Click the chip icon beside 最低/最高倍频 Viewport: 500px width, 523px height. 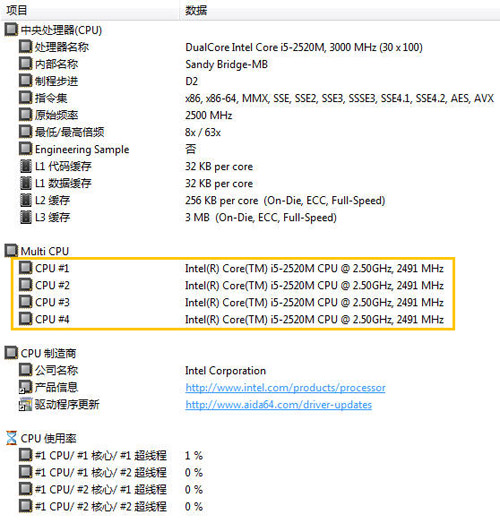coord(25,132)
